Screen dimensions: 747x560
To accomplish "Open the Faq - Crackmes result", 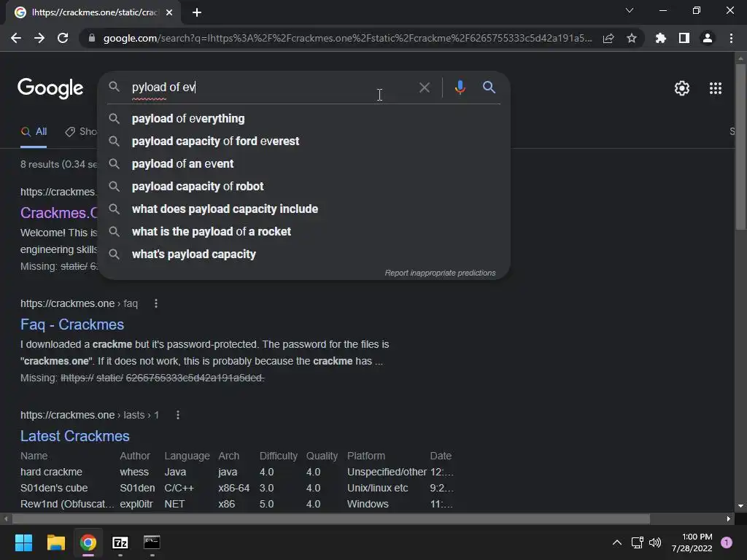I will click(x=72, y=324).
